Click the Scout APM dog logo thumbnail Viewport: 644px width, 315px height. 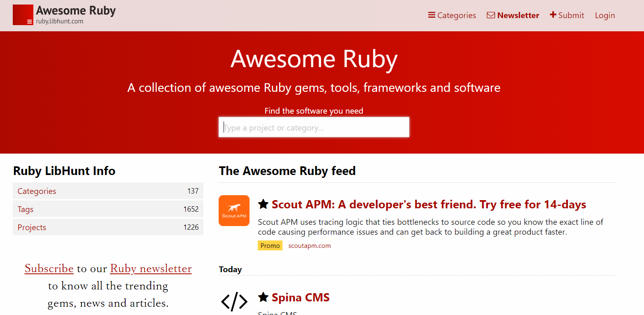point(234,210)
